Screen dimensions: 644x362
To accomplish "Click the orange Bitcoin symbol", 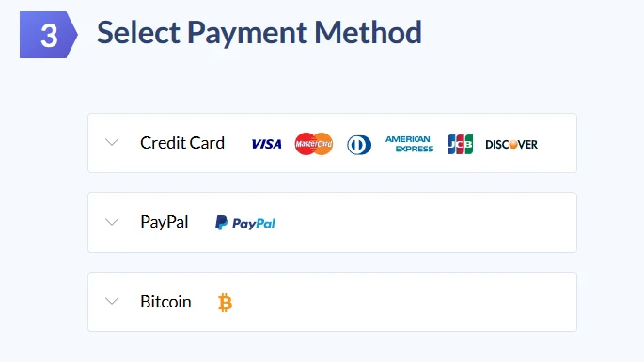I will [225, 303].
